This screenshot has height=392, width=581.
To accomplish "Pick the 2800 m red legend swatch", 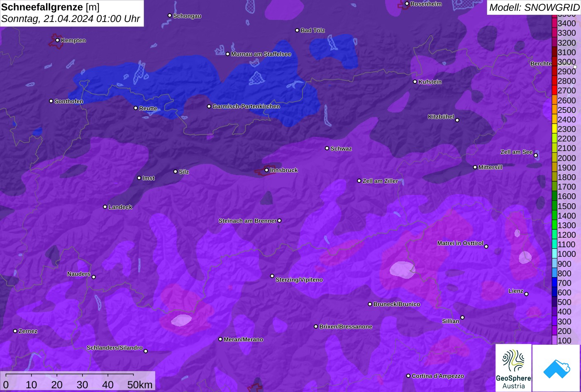I will pos(554,81).
